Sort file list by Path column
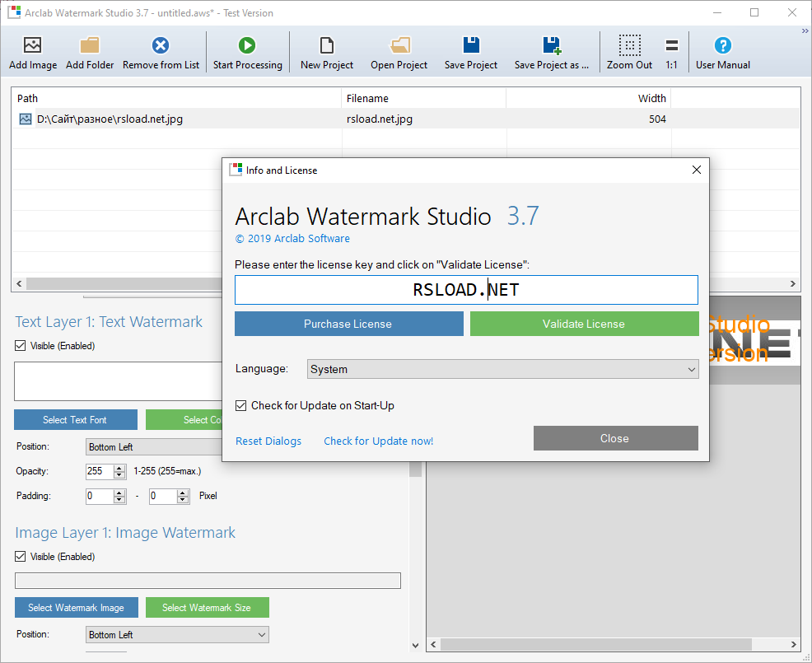 point(176,98)
